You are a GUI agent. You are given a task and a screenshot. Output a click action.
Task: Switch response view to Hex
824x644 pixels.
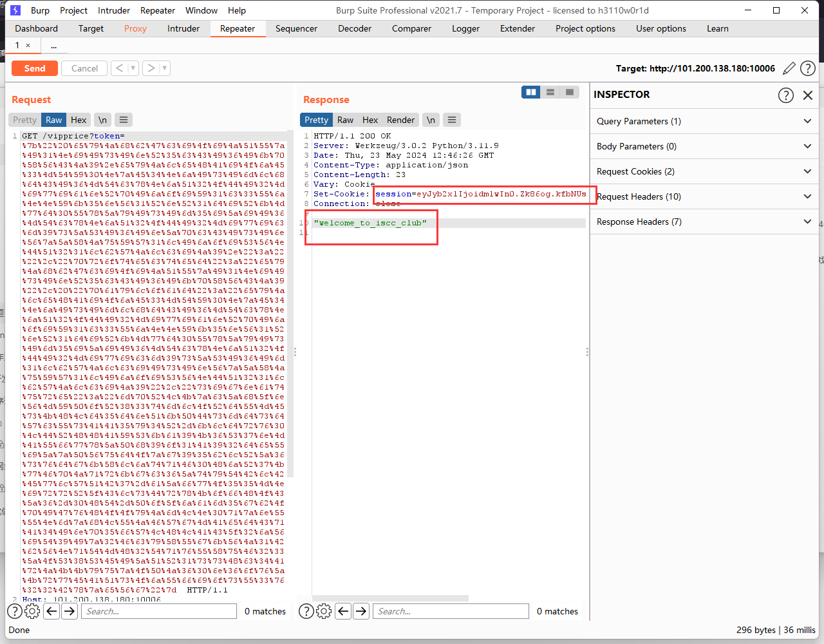coord(370,120)
